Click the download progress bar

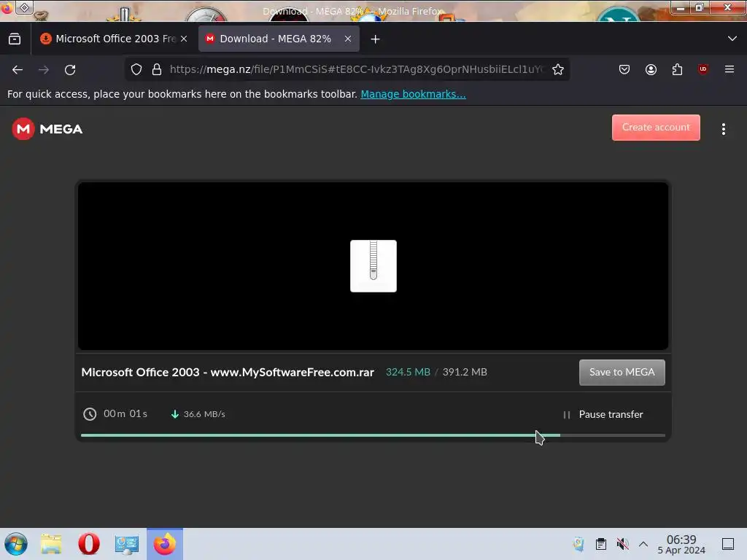[x=373, y=435]
